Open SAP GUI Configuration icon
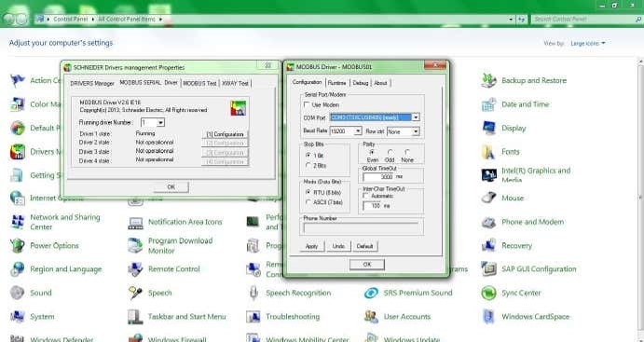Image resolution: width=644 pixels, height=342 pixels. (488, 269)
